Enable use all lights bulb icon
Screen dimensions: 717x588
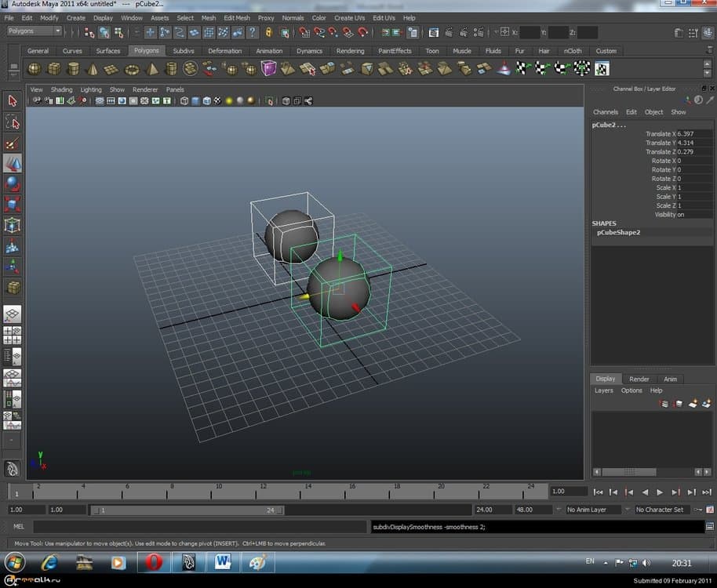[x=229, y=101]
